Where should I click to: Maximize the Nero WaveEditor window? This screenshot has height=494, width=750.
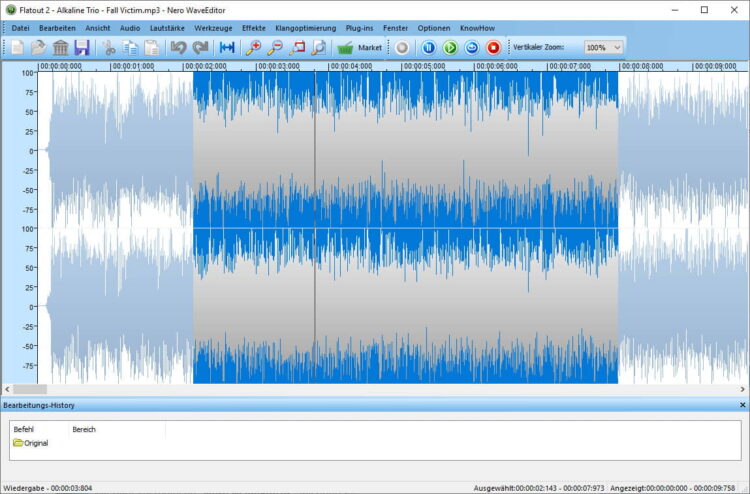(704, 10)
